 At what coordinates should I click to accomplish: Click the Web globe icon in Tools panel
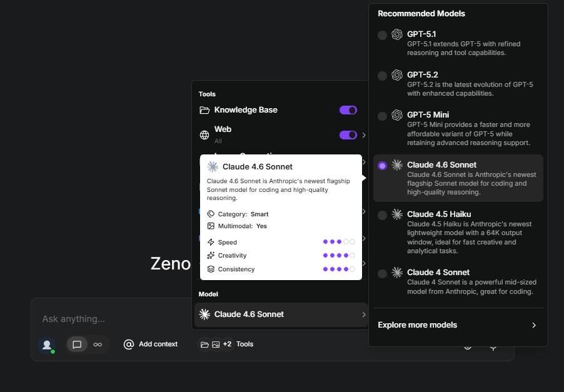tap(204, 135)
